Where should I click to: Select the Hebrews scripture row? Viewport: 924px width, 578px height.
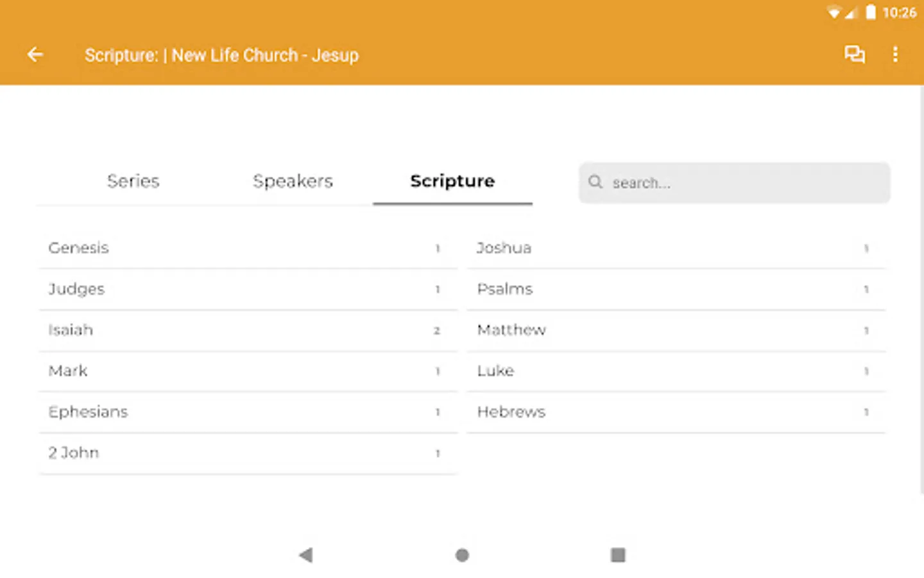(675, 412)
